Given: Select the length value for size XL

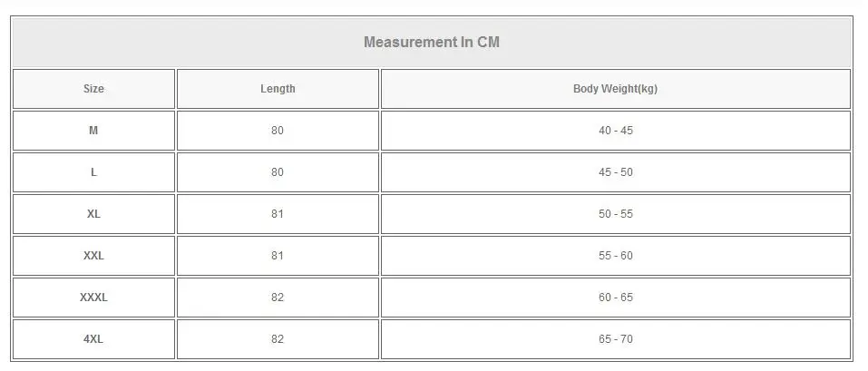Looking at the screenshot, I should point(278,214).
